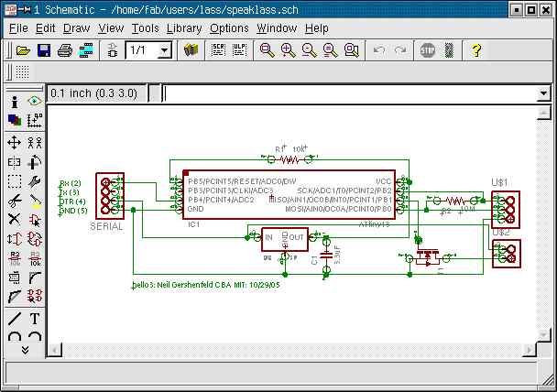Click the Help question mark icon
The height and width of the screenshot is (392, 557).
476,49
